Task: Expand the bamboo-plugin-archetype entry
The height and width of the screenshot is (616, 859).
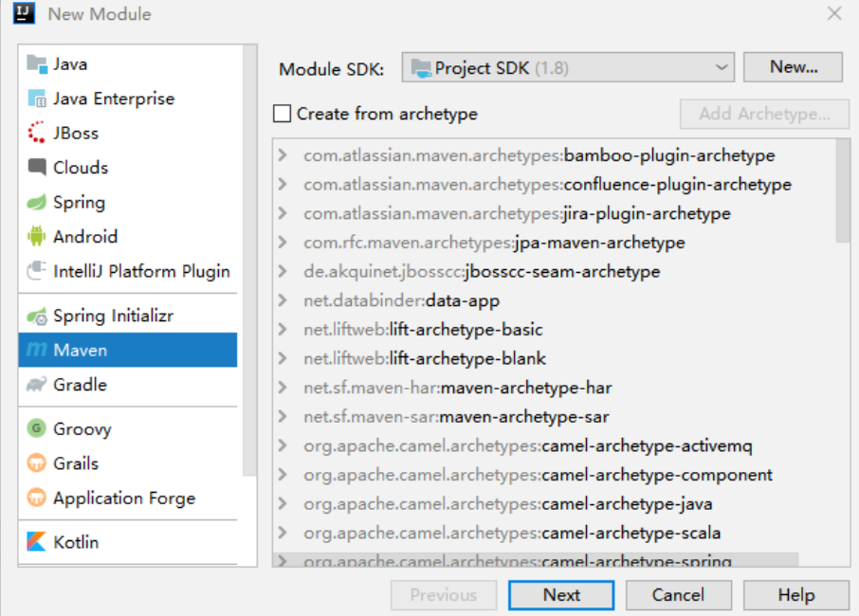Action: [283, 155]
